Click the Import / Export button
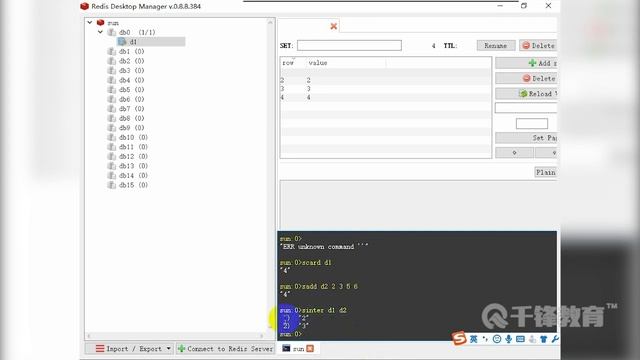The height and width of the screenshot is (360, 640). [x=129, y=349]
